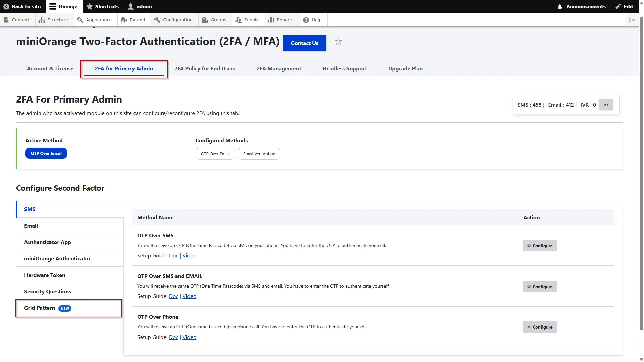Select the miniOrange Authenticator category
This screenshot has height=362, width=644.
[x=70, y=258]
